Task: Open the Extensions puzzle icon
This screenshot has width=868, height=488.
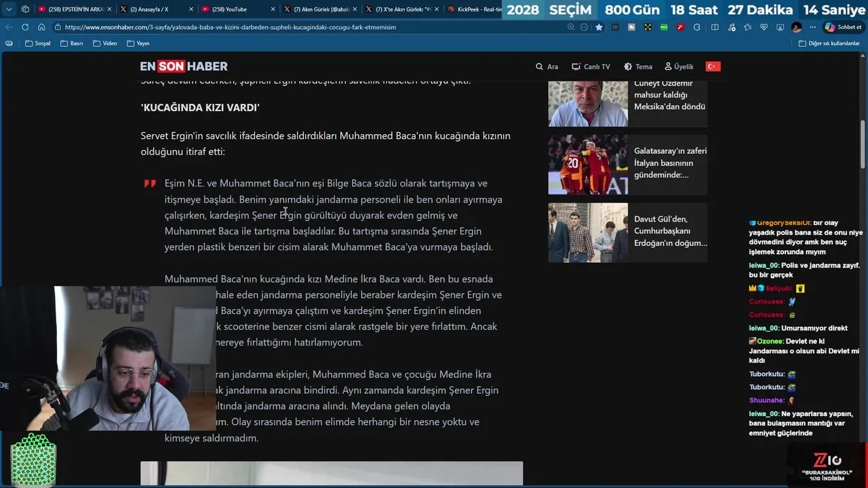Action: pos(698,27)
